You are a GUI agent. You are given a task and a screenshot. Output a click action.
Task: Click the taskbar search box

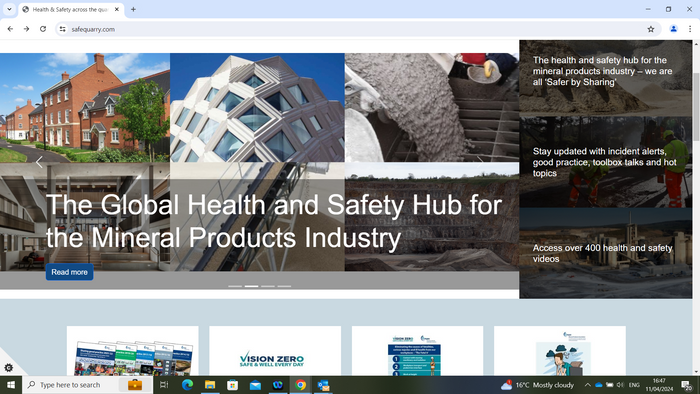pos(88,385)
